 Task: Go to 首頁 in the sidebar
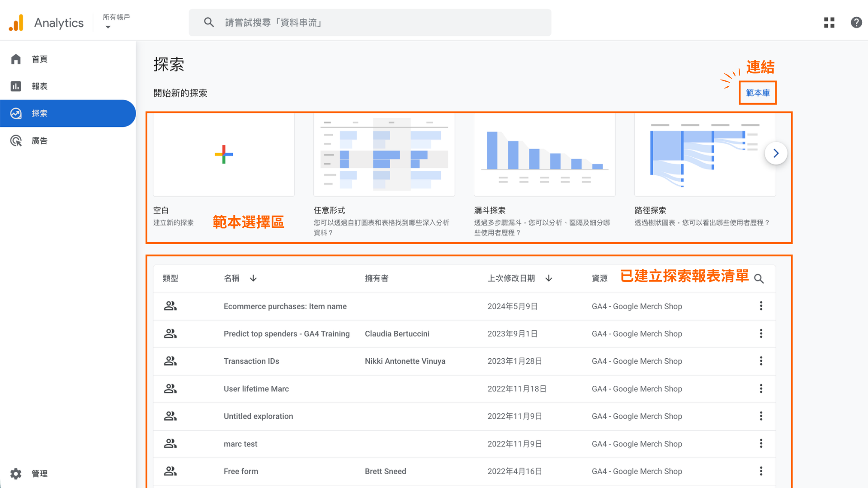(x=39, y=59)
